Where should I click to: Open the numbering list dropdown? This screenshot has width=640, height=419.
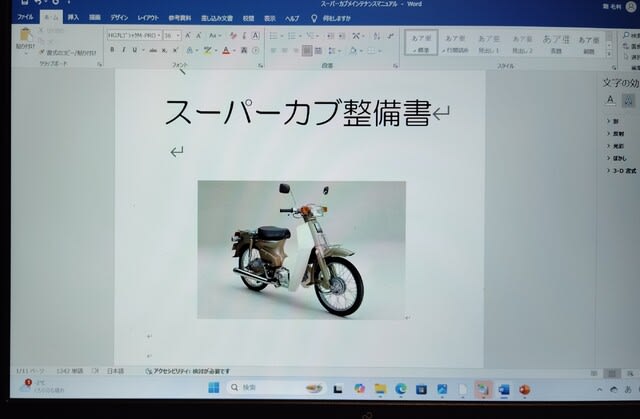click(x=300, y=36)
